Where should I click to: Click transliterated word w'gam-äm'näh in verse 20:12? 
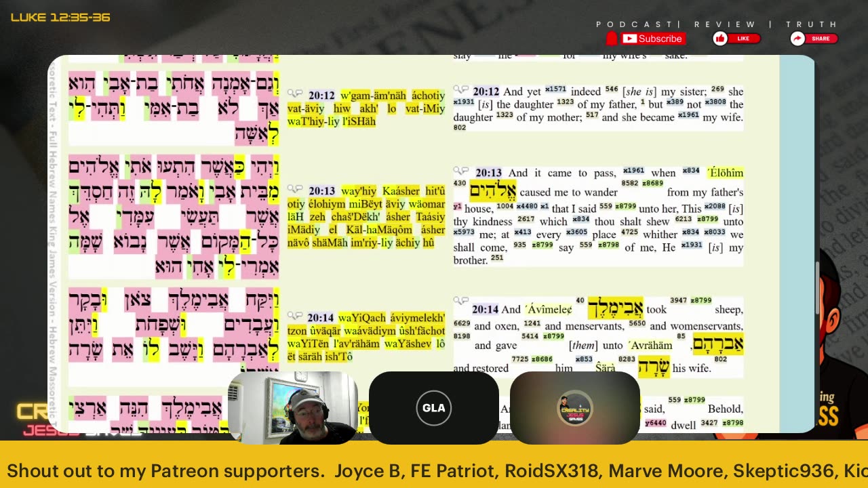coord(374,96)
